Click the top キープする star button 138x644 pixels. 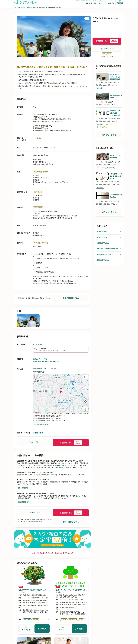tap(107, 49)
